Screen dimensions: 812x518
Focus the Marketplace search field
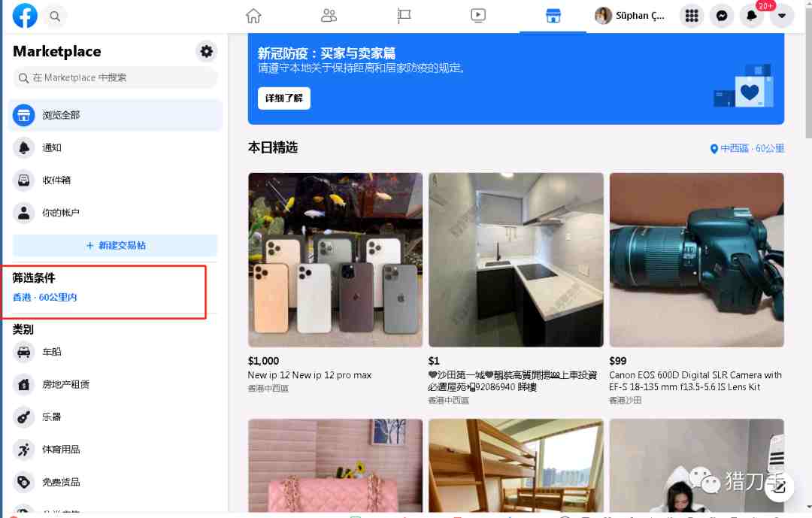[x=115, y=77]
